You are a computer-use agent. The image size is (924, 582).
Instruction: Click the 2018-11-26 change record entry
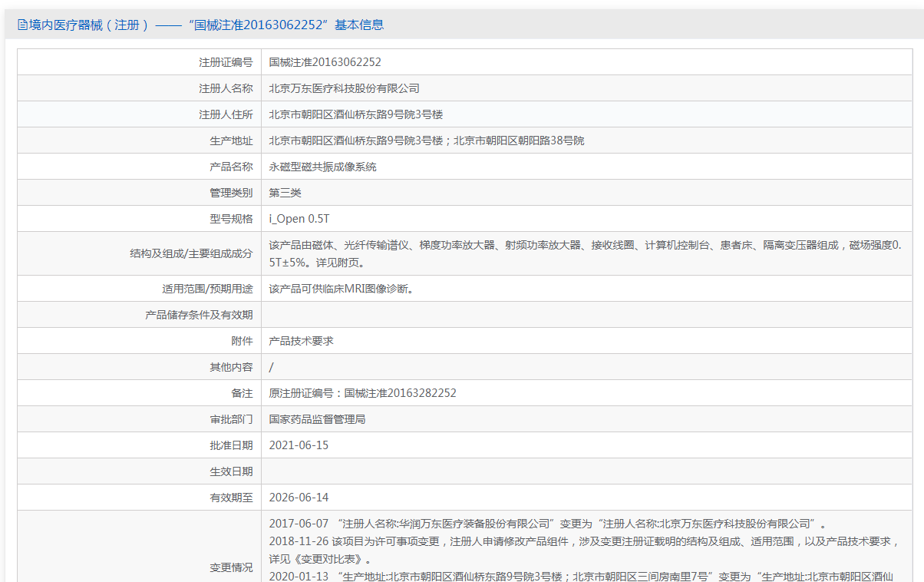click(583, 541)
